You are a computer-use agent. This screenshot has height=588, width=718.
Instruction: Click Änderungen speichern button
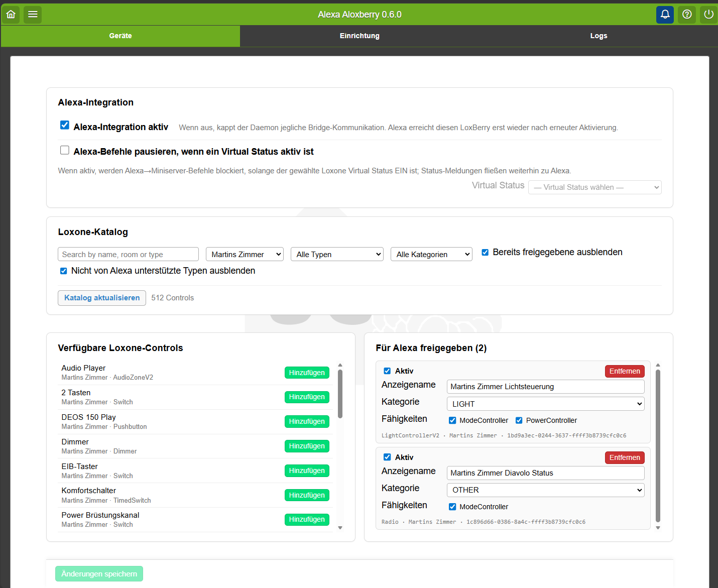click(99, 574)
